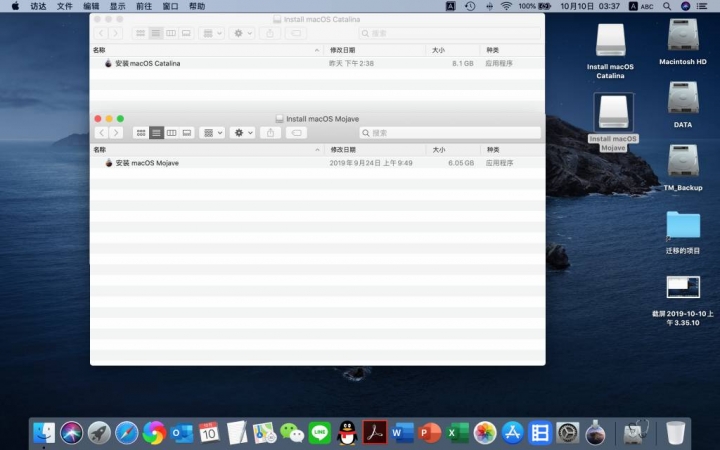Select list view in Mojave window
720x450 pixels.
click(x=156, y=133)
